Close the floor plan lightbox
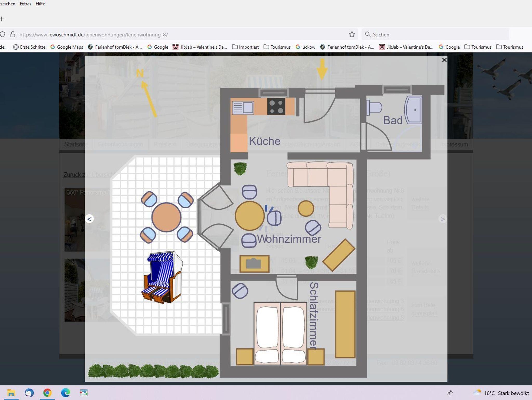 click(x=444, y=60)
